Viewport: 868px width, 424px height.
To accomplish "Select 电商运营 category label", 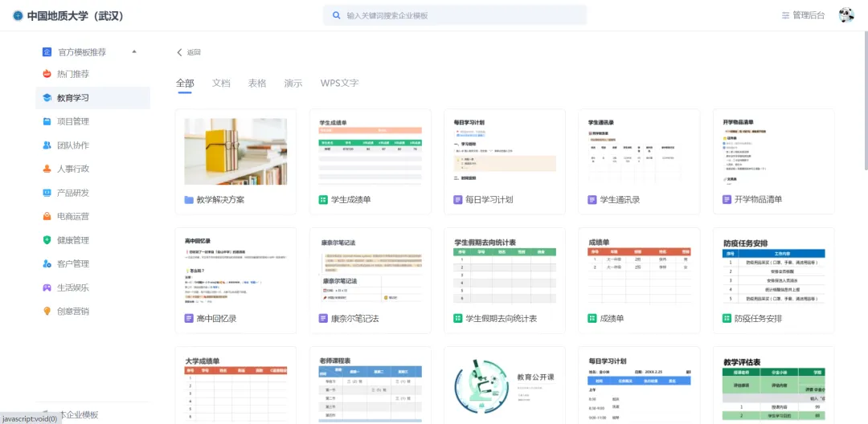I will pyautogui.click(x=73, y=216).
